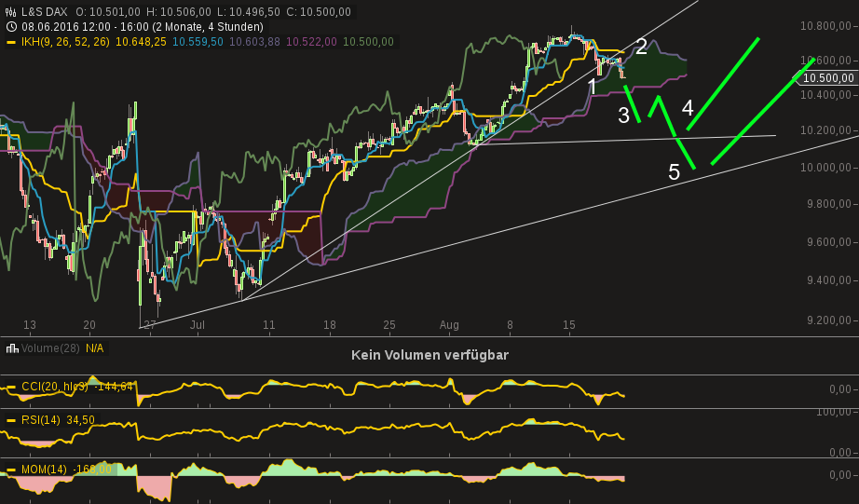Viewport: 859px width, 504px height.
Task: Click the yellow IKH indicator line marker
Action: click(10, 42)
